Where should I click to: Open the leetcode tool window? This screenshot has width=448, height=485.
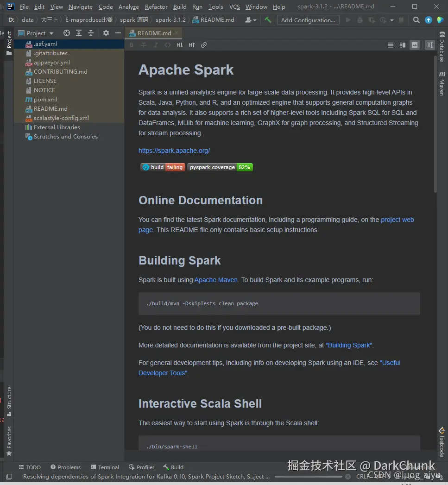pyautogui.click(x=442, y=442)
